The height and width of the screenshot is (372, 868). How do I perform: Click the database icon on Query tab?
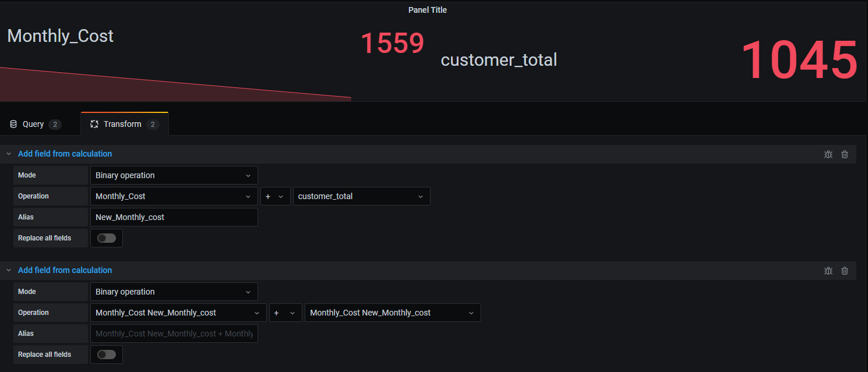(x=13, y=124)
